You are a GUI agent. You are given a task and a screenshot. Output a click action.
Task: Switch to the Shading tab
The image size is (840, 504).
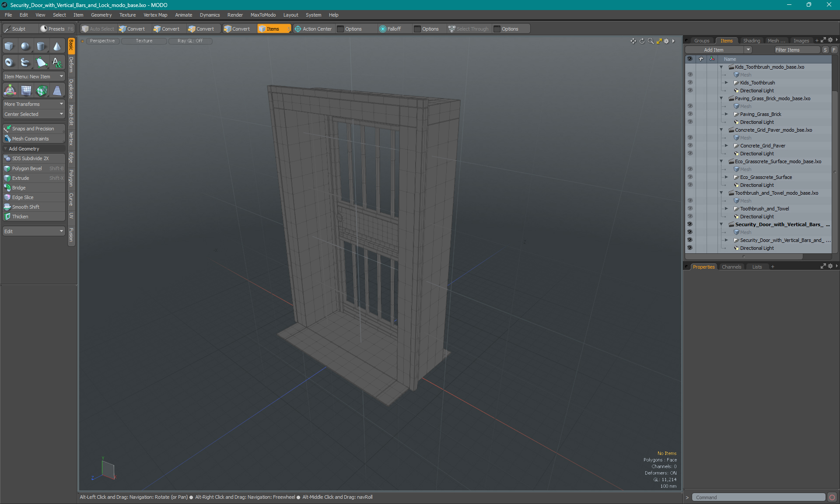point(751,40)
